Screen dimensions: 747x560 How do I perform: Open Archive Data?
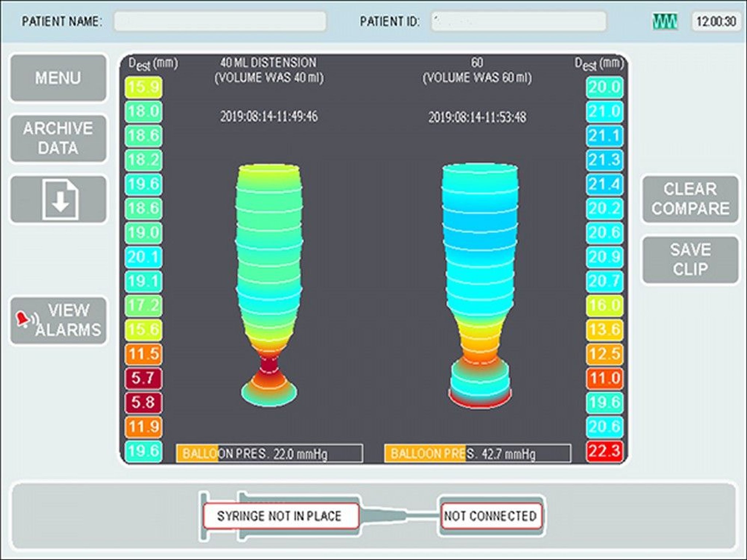coord(58,138)
